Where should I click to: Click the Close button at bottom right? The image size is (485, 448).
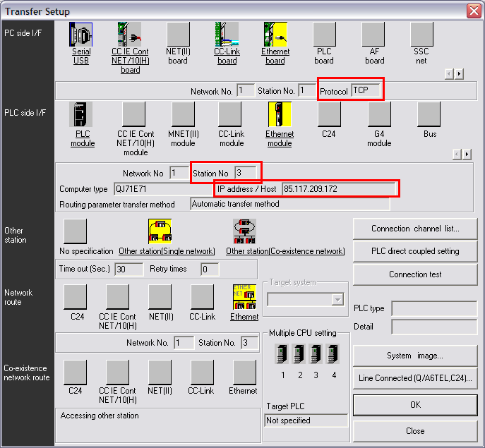point(415,431)
